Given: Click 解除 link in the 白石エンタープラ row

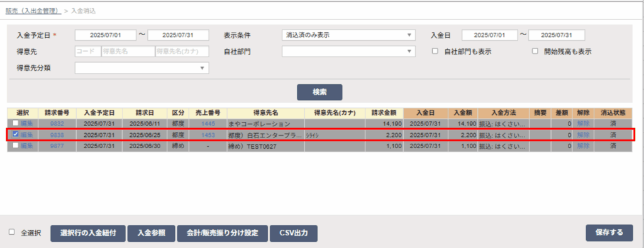Looking at the screenshot, I should pyautogui.click(x=583, y=134).
